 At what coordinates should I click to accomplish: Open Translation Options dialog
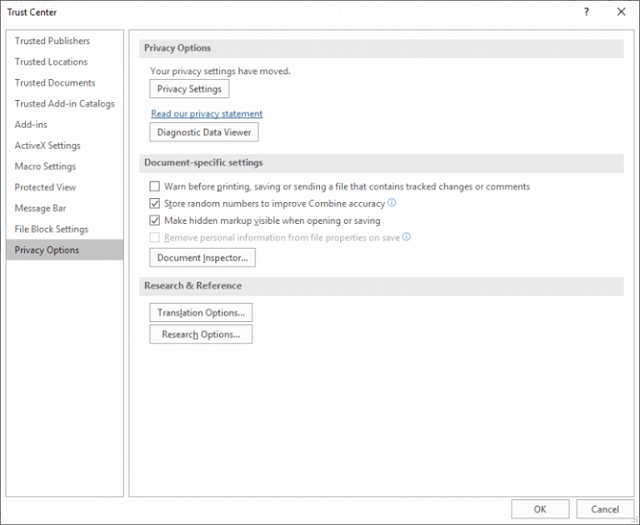coord(201,313)
